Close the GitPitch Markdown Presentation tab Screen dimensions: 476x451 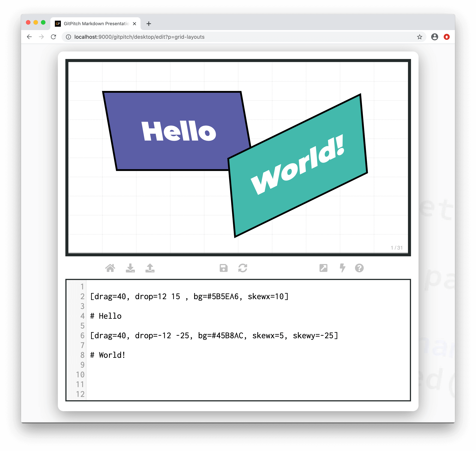(134, 23)
